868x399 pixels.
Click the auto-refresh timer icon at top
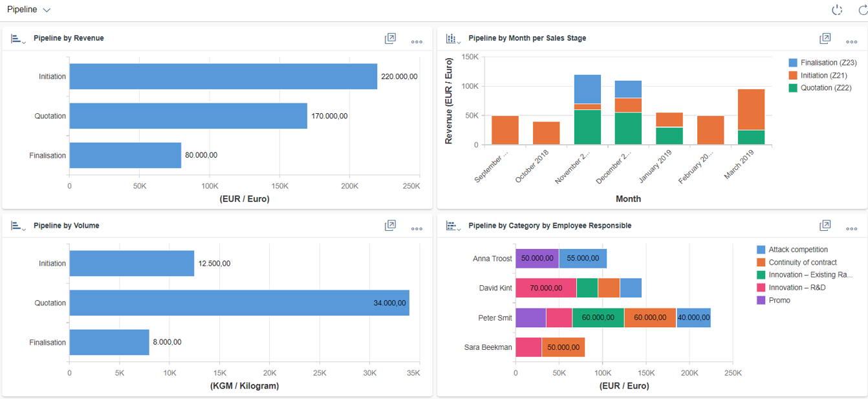[x=837, y=10]
